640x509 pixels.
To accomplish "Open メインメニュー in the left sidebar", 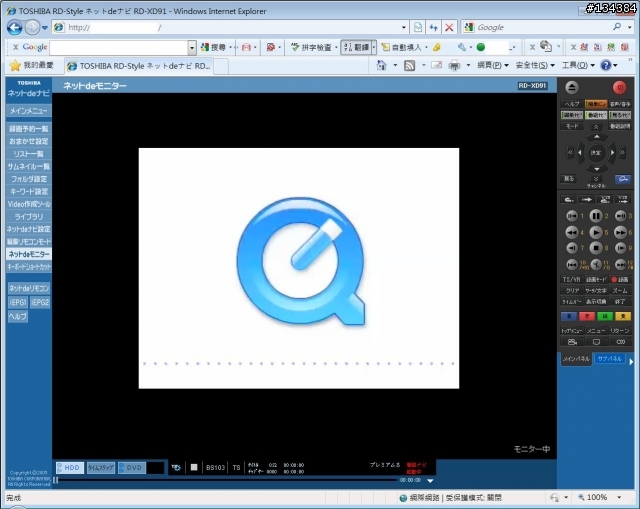I will [x=29, y=111].
